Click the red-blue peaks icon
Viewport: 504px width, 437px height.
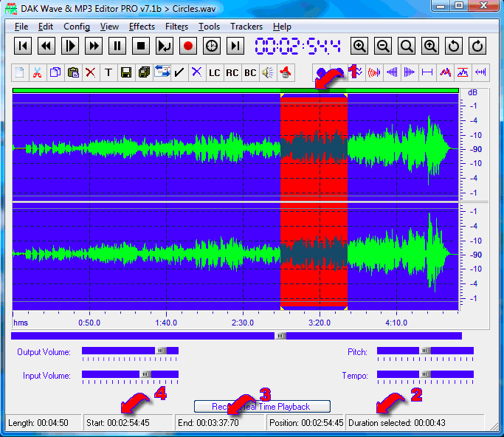pyautogui.click(x=445, y=72)
